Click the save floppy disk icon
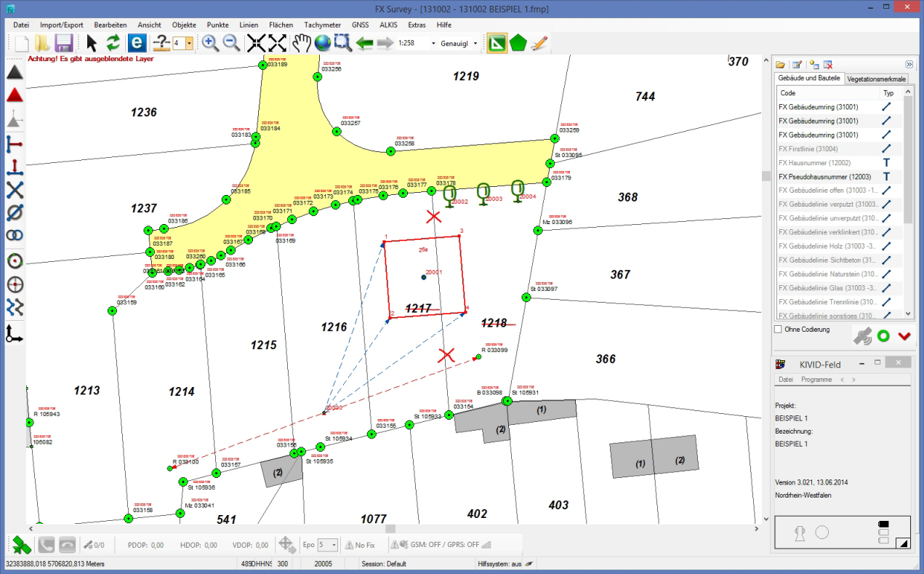 coord(63,43)
